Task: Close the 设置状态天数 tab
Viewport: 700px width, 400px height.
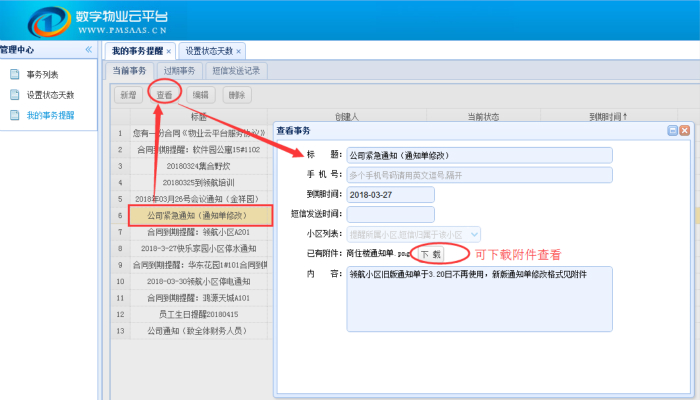Action: [239, 51]
